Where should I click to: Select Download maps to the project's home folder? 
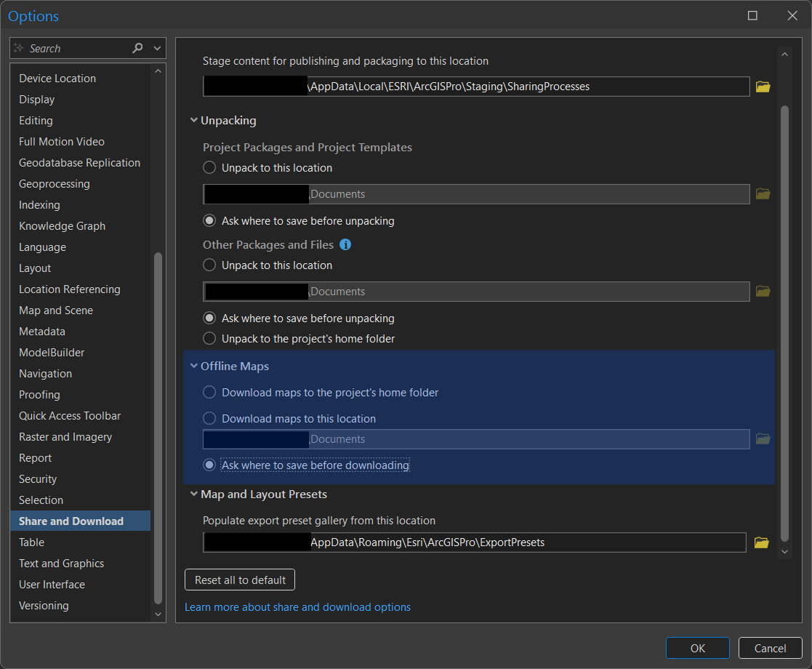[209, 393]
